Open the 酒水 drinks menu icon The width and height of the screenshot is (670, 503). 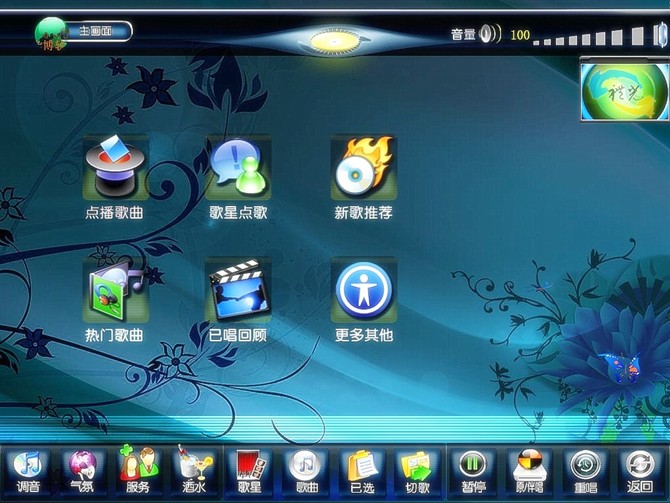[194, 470]
